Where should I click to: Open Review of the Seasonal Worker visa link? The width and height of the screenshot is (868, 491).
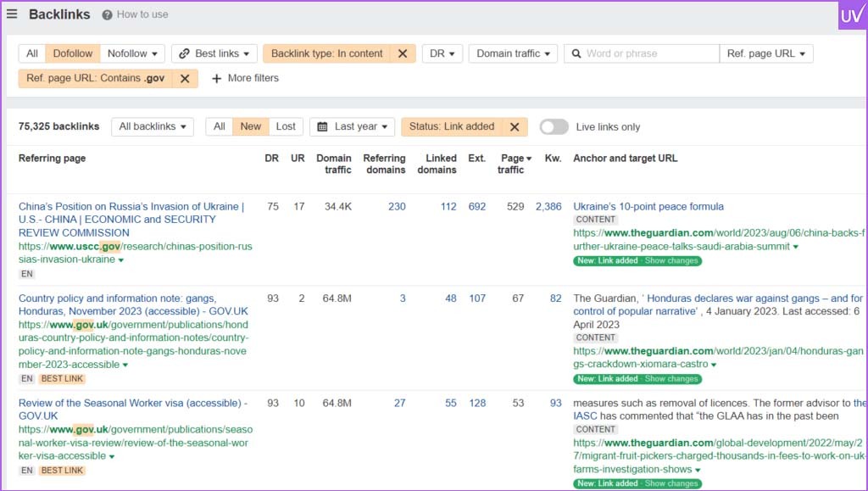pos(133,410)
